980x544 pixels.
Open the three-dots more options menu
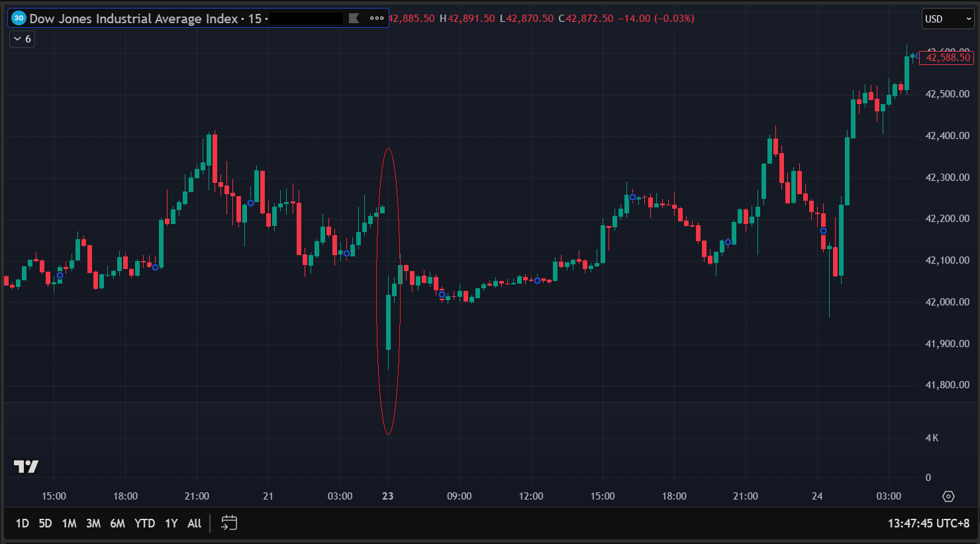pyautogui.click(x=377, y=19)
